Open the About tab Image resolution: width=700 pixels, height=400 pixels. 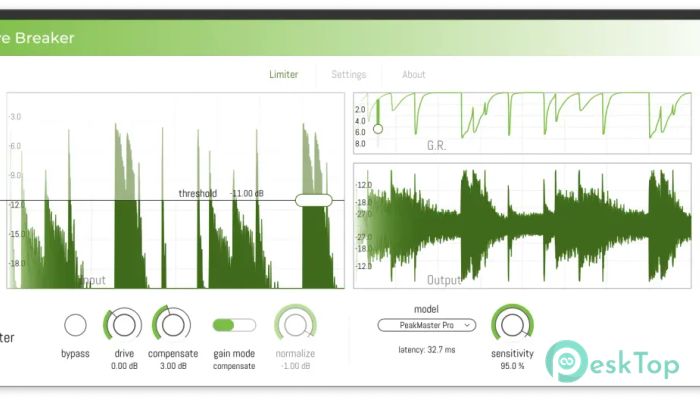[413, 75]
